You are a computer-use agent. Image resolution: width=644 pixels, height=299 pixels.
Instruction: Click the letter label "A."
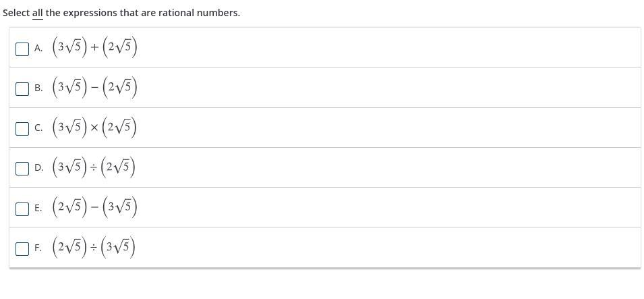click(x=38, y=49)
